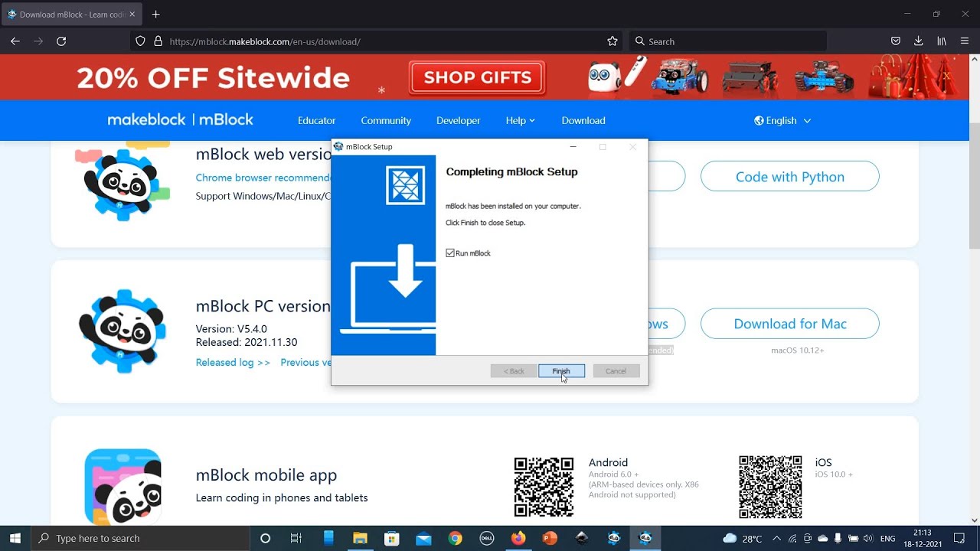Open the browser Downloads arrow icon
Viewport: 980px width, 551px height.
point(918,41)
